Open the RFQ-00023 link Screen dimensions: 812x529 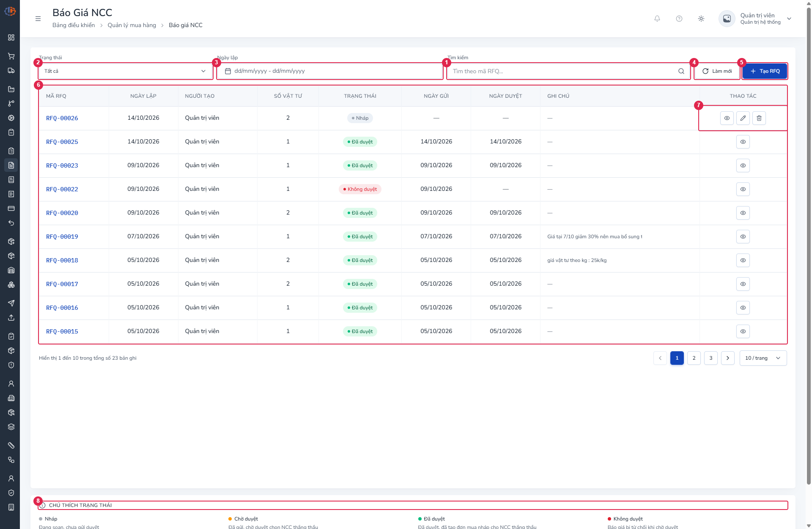62,165
